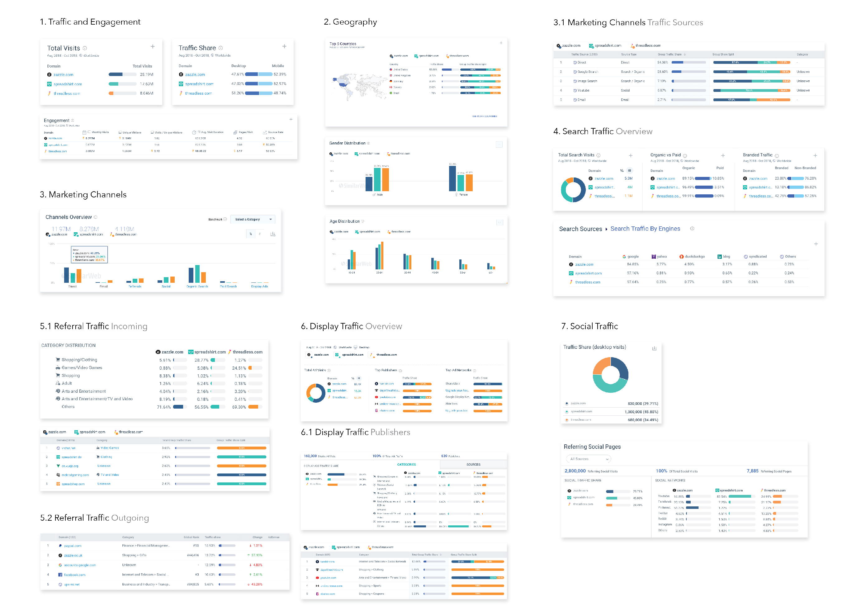Click the United States region on world map

click(343, 85)
